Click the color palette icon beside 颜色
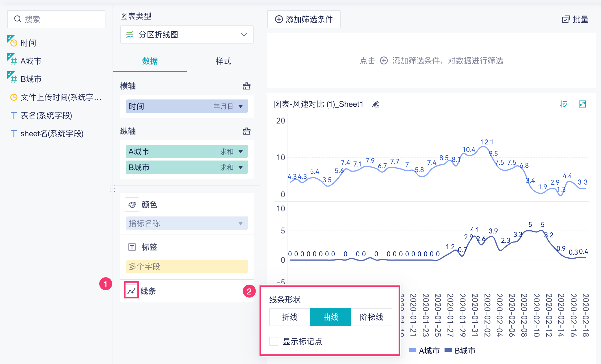Image resolution: width=601 pixels, height=364 pixels. [132, 205]
